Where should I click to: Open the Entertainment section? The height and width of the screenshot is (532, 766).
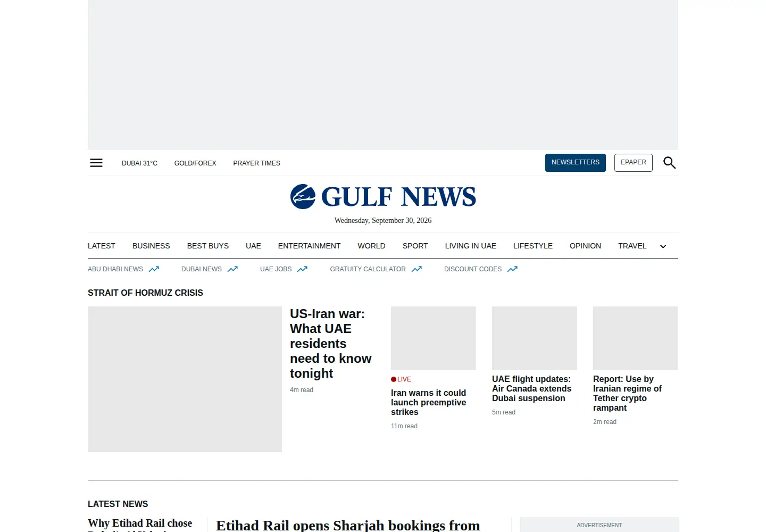pos(309,246)
